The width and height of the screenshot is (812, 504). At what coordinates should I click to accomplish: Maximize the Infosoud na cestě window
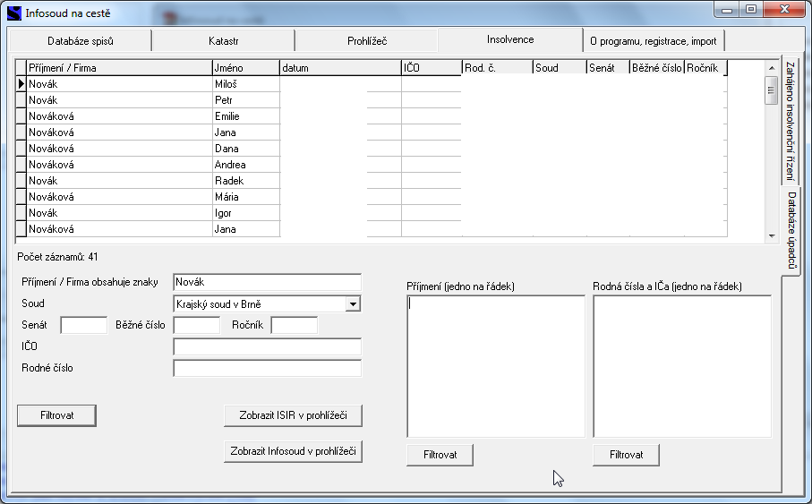pos(751,10)
